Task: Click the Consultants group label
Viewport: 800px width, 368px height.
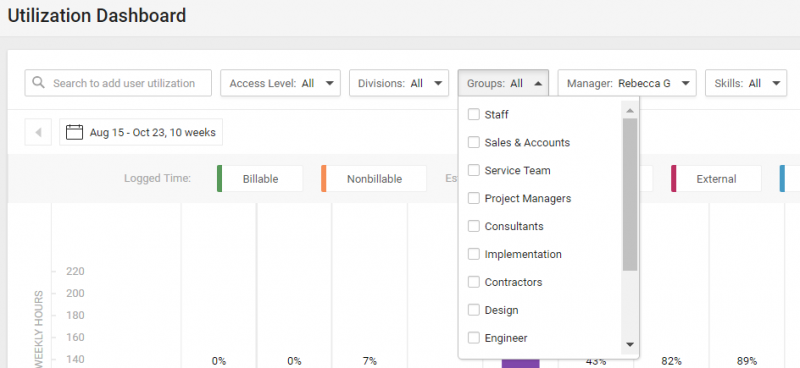Action: point(514,226)
